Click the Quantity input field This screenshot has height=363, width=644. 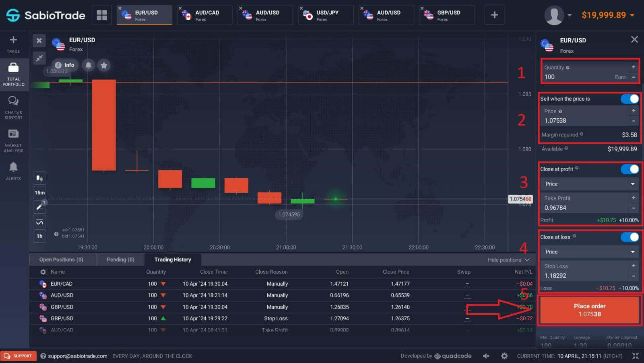(x=580, y=77)
